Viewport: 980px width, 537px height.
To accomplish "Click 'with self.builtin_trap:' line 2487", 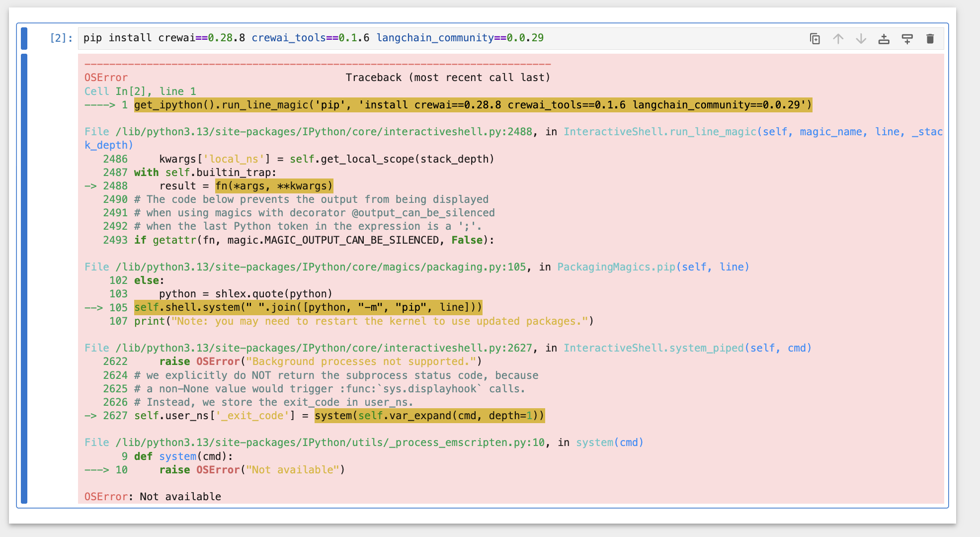I will coord(205,173).
